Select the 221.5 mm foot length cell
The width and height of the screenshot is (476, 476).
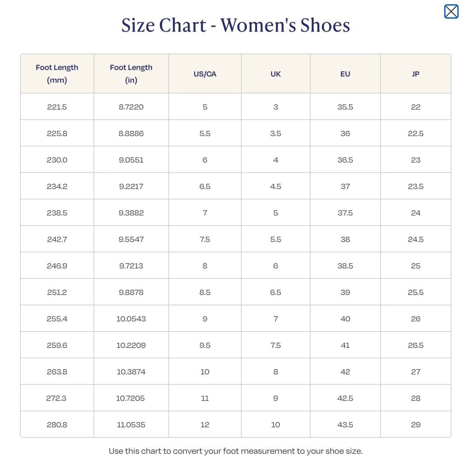pos(57,107)
